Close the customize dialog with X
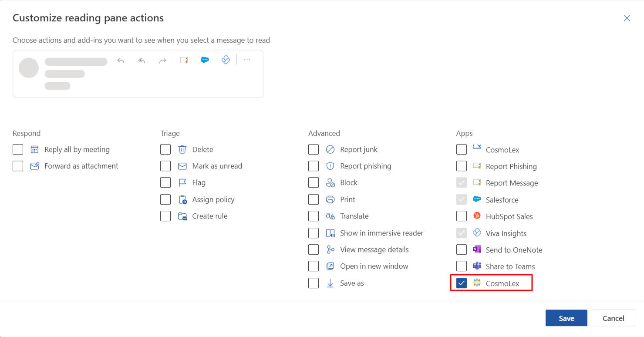Viewport: 644px width, 337px height. click(x=627, y=18)
